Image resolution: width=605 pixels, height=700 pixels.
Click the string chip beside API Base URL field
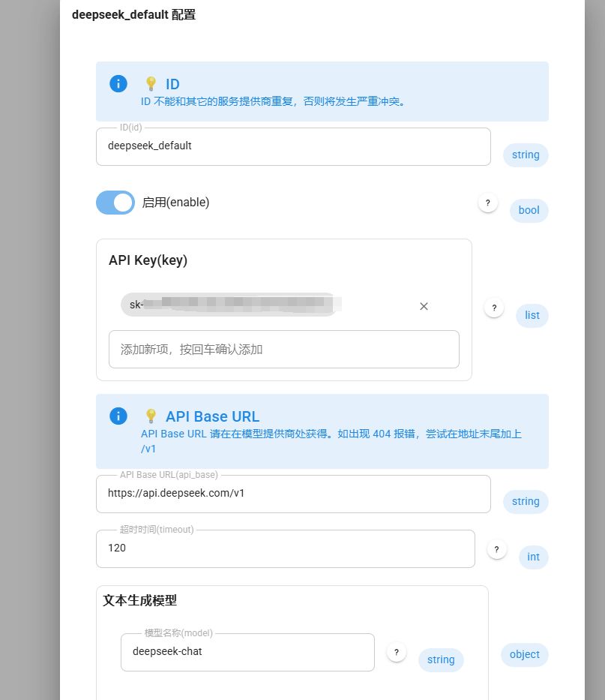[526, 502]
